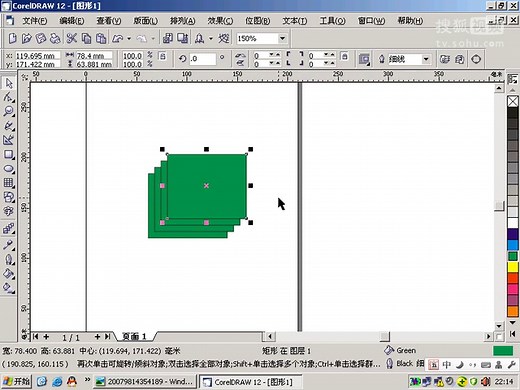Open Internet Explorer quick launch icon
520x390 pixels.
pyautogui.click(x=57, y=381)
